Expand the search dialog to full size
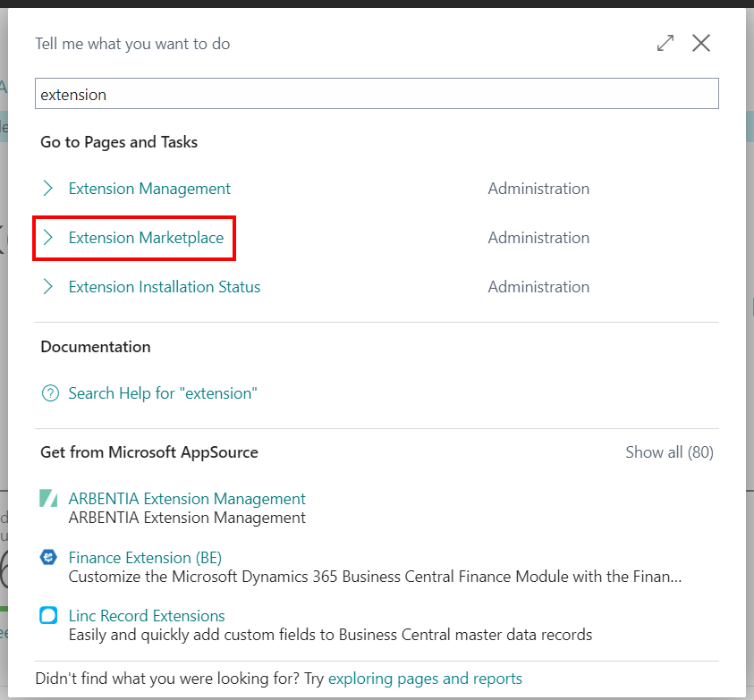Screen dimensions: 754x700 665,43
